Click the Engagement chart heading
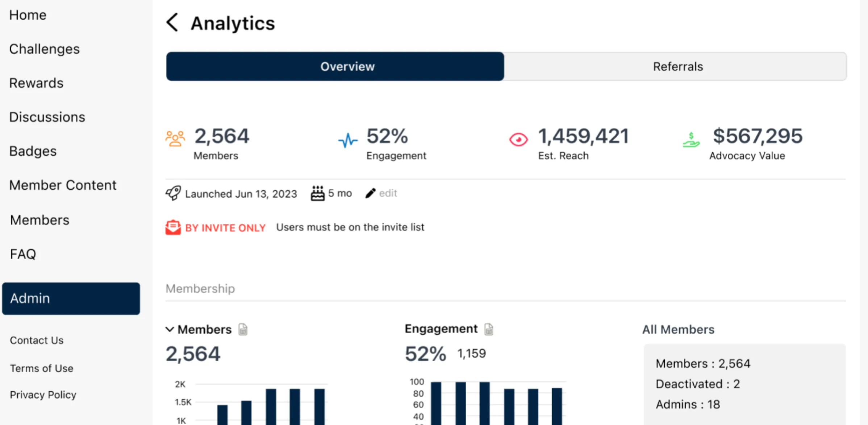This screenshot has width=868, height=425. [441, 329]
